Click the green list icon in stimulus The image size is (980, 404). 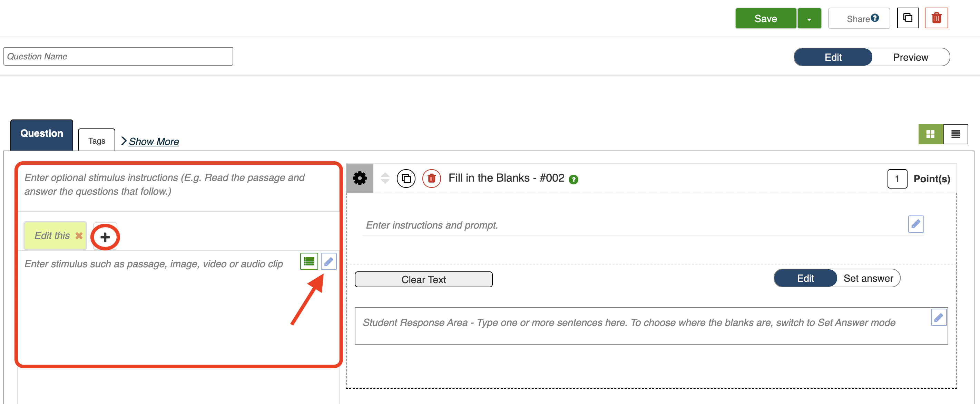click(x=309, y=262)
